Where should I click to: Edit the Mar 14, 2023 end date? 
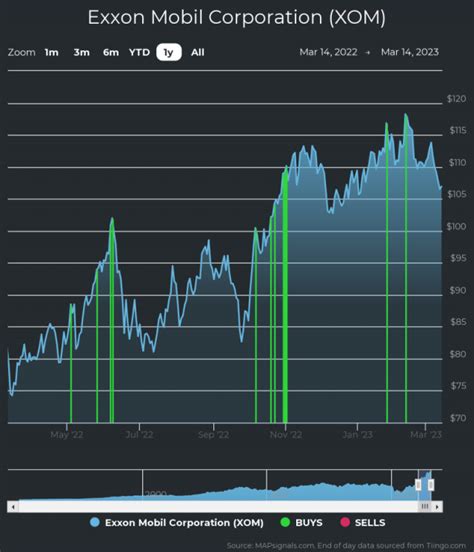click(x=410, y=52)
